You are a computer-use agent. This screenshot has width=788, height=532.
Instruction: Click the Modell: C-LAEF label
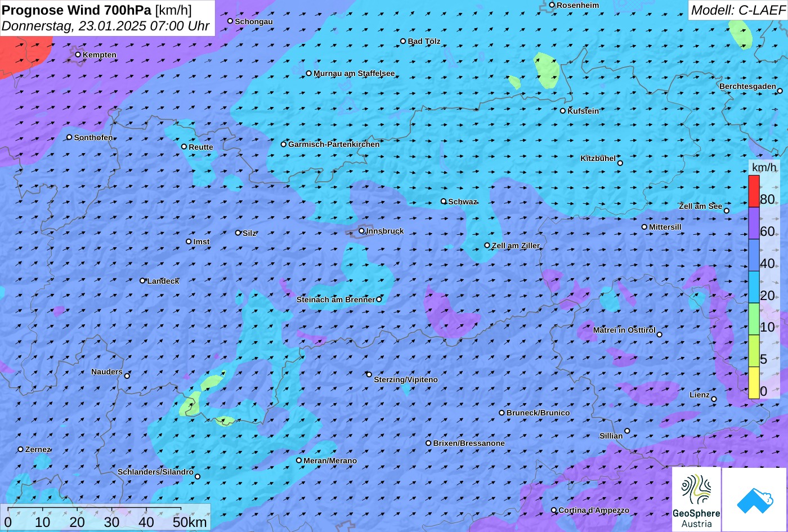click(x=737, y=10)
